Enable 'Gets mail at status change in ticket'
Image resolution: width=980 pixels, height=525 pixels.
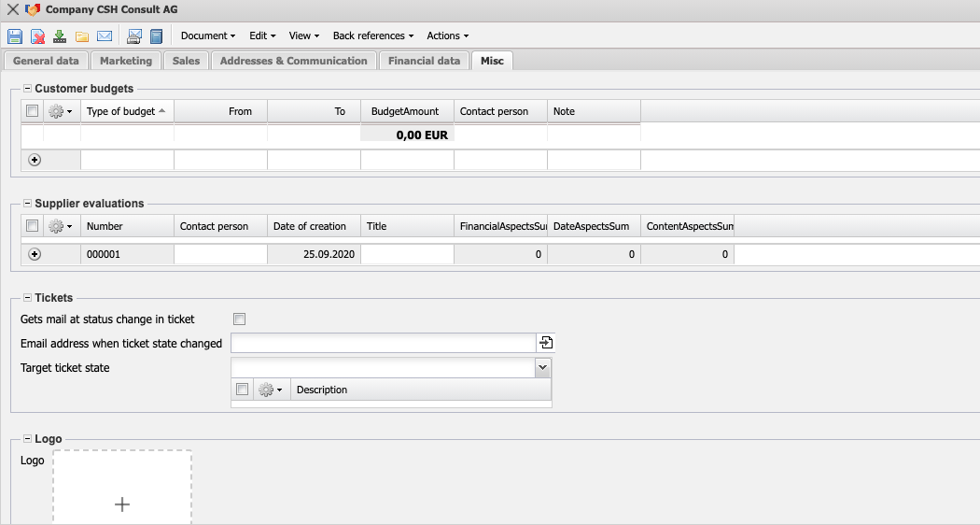(239, 319)
